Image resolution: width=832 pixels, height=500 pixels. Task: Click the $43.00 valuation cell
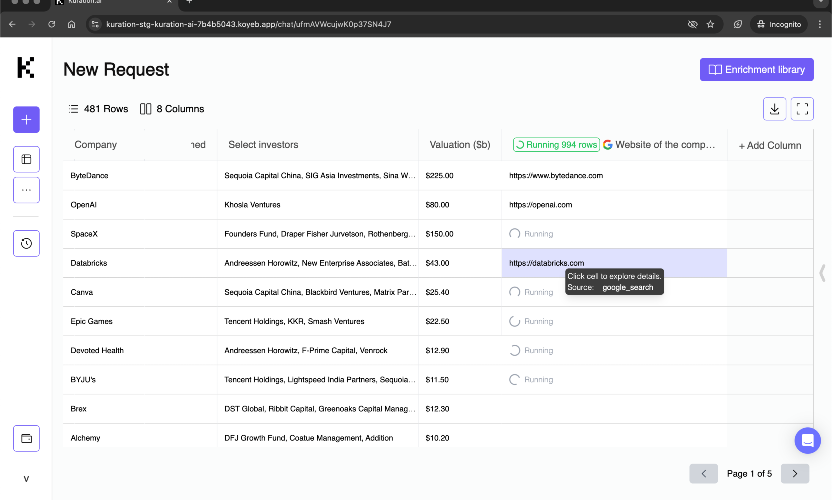coord(460,263)
